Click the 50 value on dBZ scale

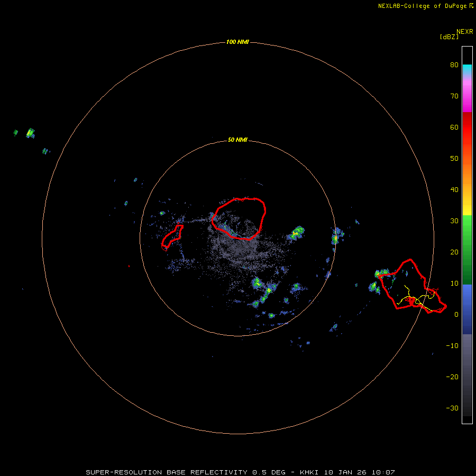pyautogui.click(x=454, y=159)
